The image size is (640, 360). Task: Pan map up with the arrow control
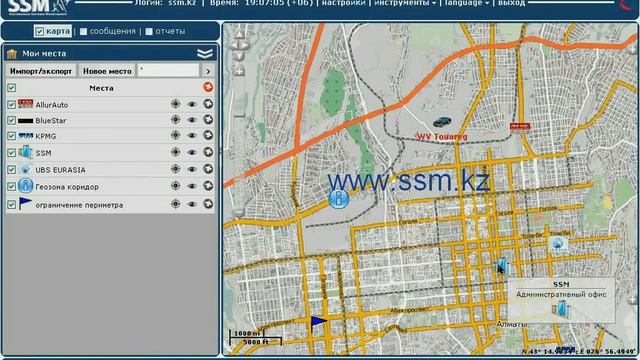click(239, 34)
